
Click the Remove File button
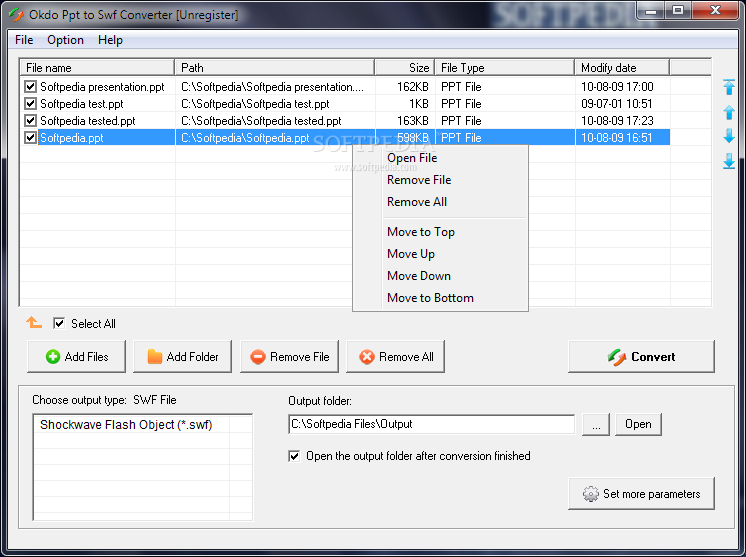coord(289,356)
